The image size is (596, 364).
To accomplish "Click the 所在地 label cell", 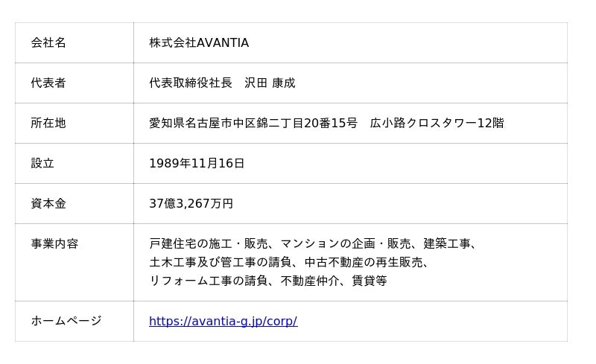I will tap(48, 124).
